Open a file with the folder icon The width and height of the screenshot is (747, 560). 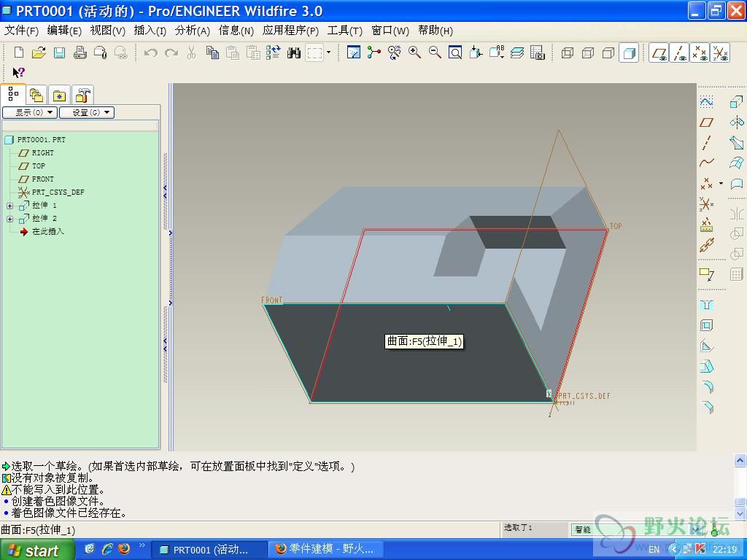(39, 52)
